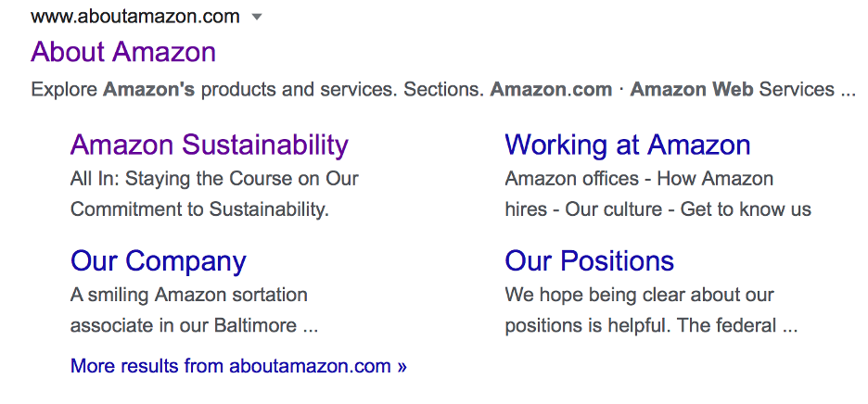Open the About Amazon result title
Viewport: 868px width, 404px height.
coord(123,52)
